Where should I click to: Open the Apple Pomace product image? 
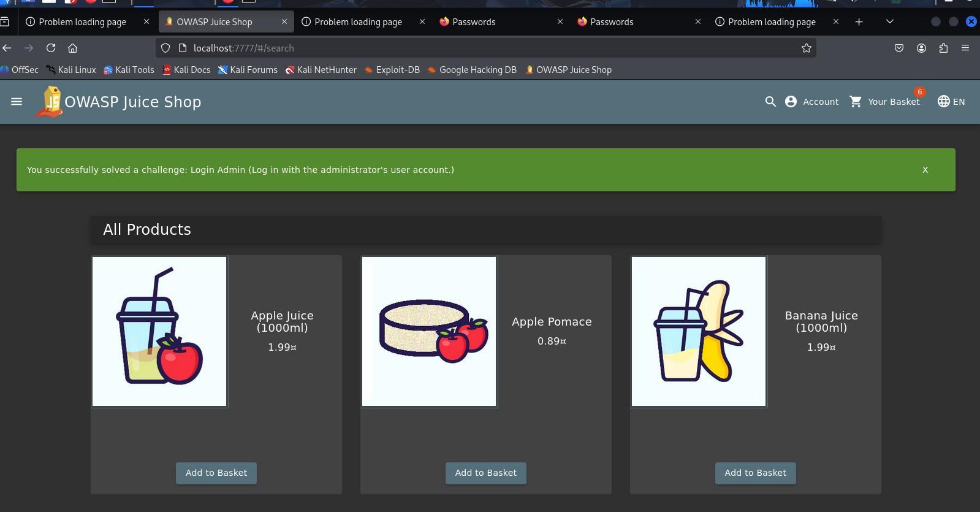click(429, 331)
